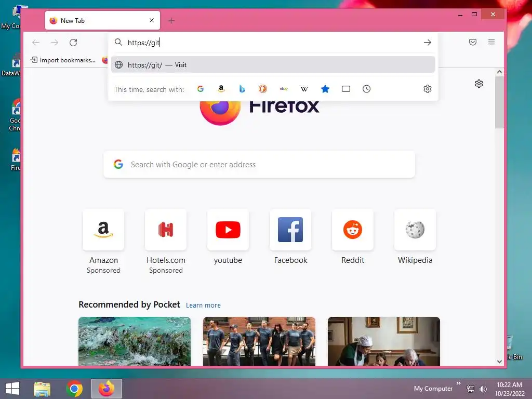This screenshot has height=399, width=532.
Task: Select the https://git/ Visit suggestion
Action: pos(273,65)
